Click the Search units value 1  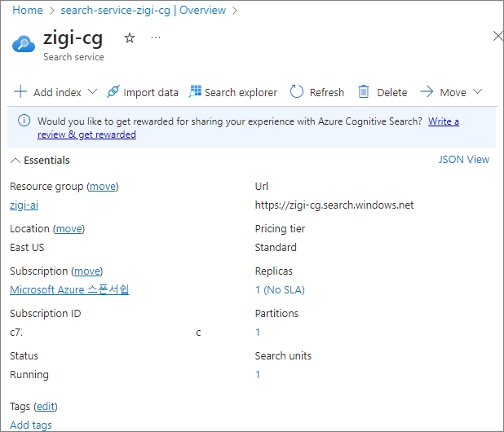(258, 374)
